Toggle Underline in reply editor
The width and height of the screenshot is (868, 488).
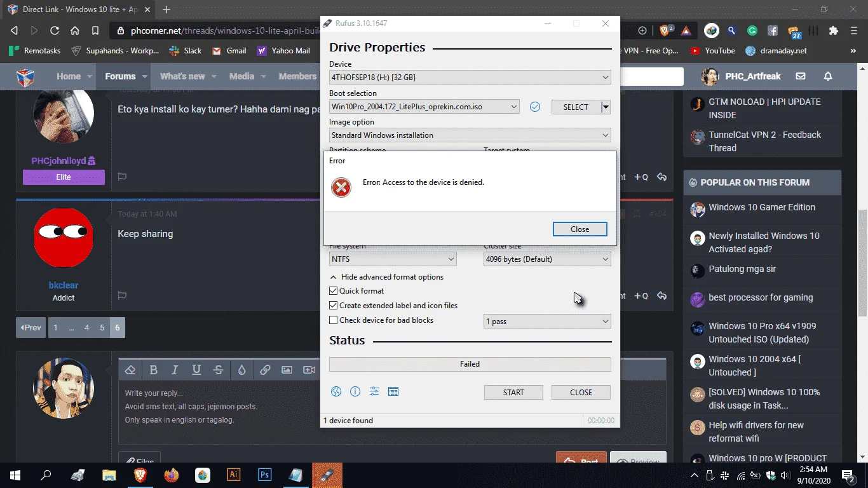196,370
